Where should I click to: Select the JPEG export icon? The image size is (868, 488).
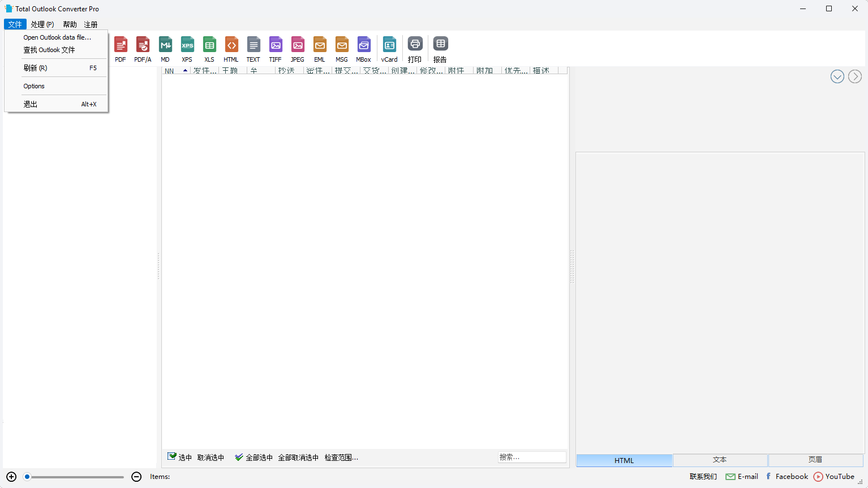[x=298, y=49]
